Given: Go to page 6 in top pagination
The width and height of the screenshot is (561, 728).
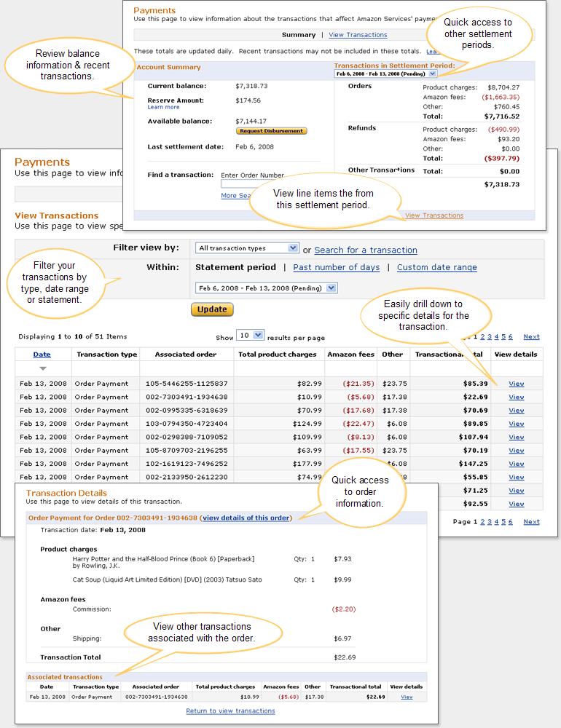Looking at the screenshot, I should coord(510,336).
